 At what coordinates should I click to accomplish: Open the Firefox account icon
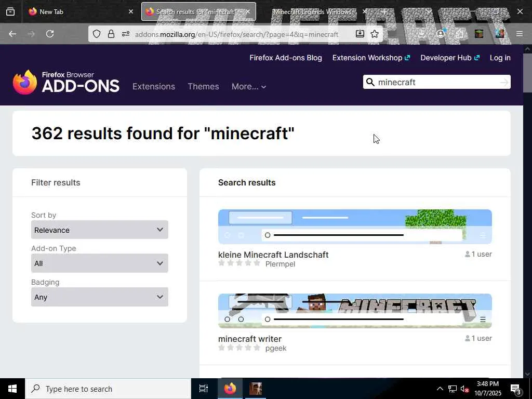pos(441,34)
